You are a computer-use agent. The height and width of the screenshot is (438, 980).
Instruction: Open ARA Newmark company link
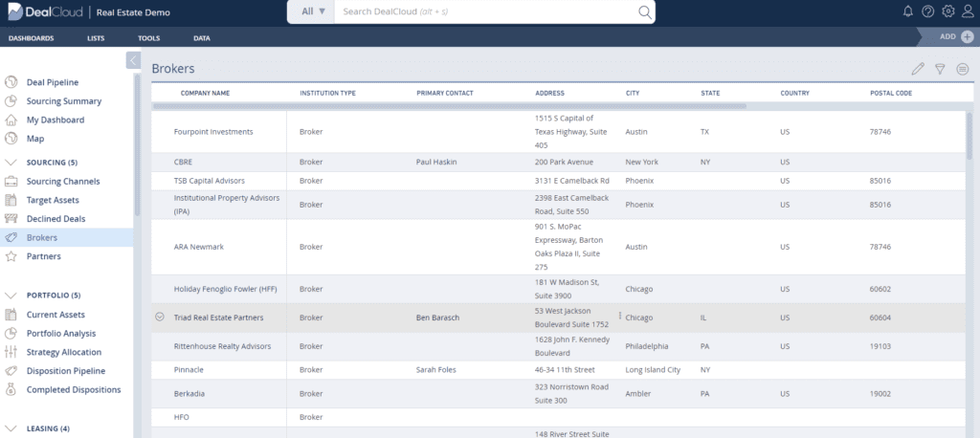pos(198,247)
